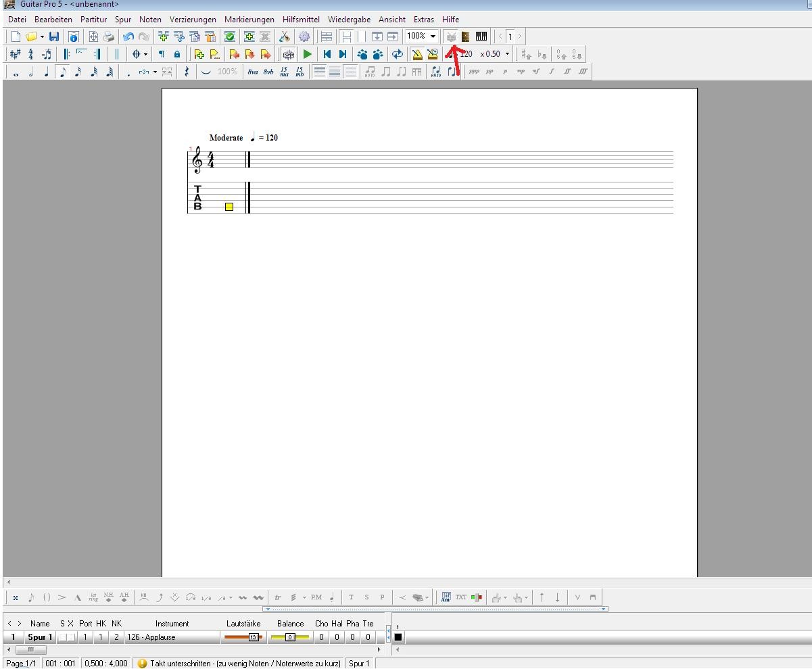812x669 pixels.
Task: Select the whole note duration icon
Action: pyautogui.click(x=16, y=71)
